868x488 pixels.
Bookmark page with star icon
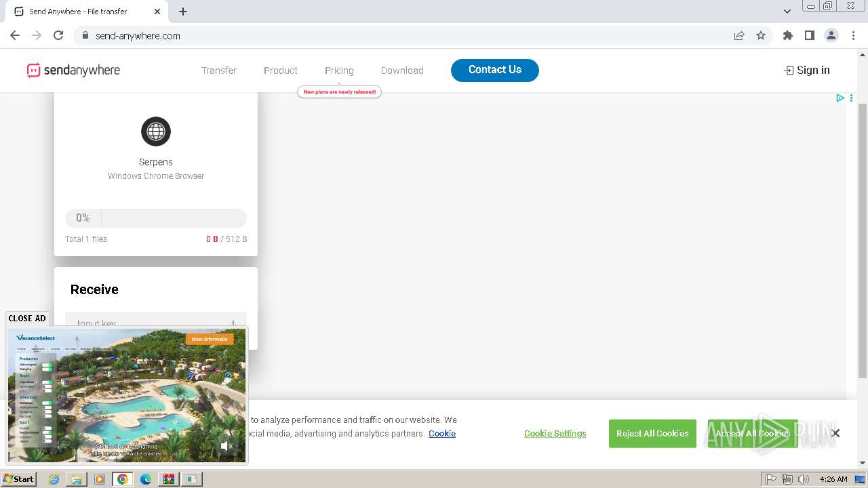tap(761, 35)
